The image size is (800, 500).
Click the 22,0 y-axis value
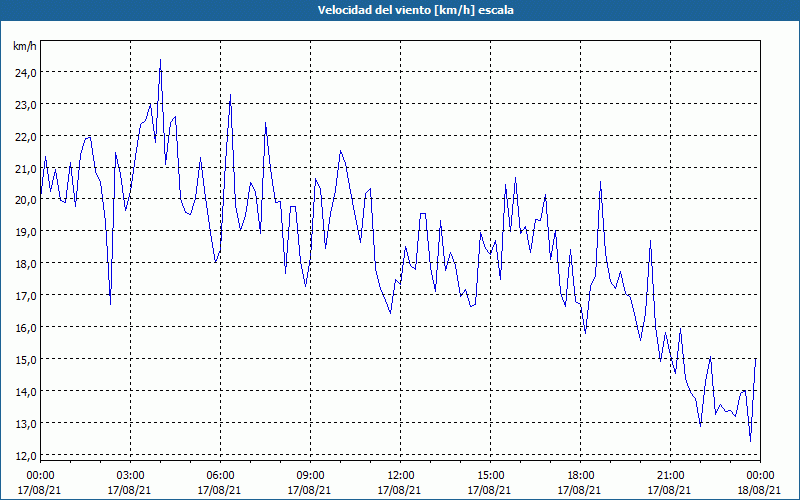click(x=26, y=137)
